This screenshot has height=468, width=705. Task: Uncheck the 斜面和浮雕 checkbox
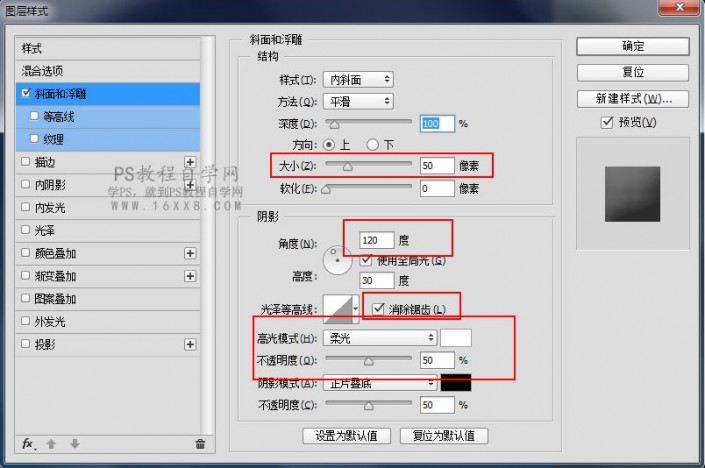(x=26, y=93)
